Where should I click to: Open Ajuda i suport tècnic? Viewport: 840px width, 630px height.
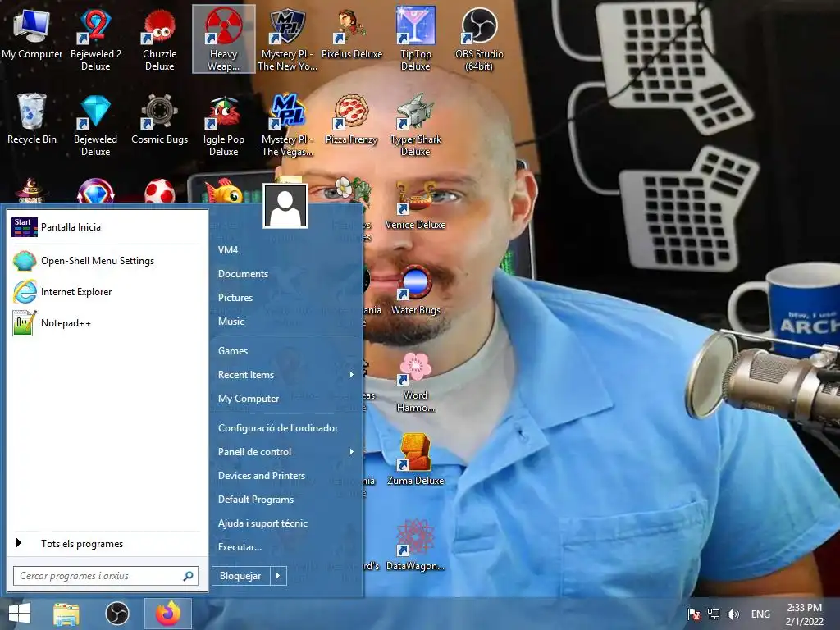point(285,523)
